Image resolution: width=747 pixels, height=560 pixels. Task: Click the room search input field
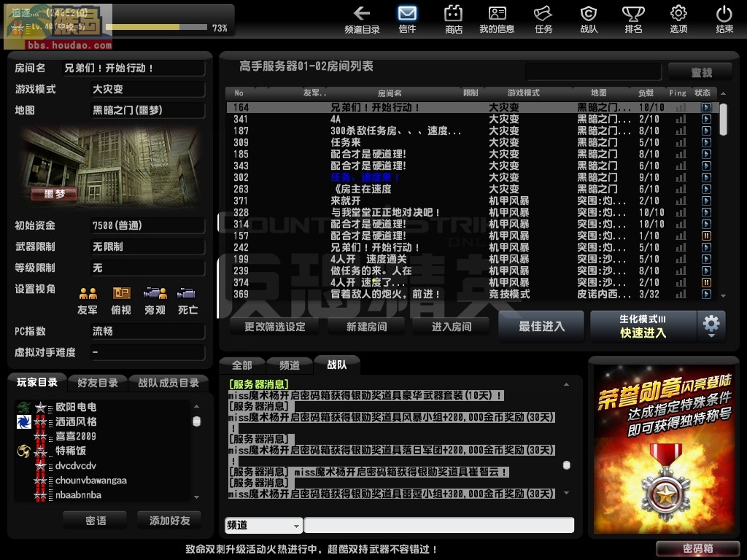pyautogui.click(x=593, y=72)
